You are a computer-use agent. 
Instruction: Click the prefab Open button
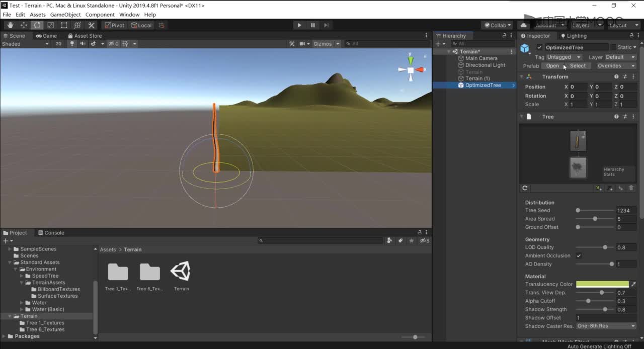552,66
